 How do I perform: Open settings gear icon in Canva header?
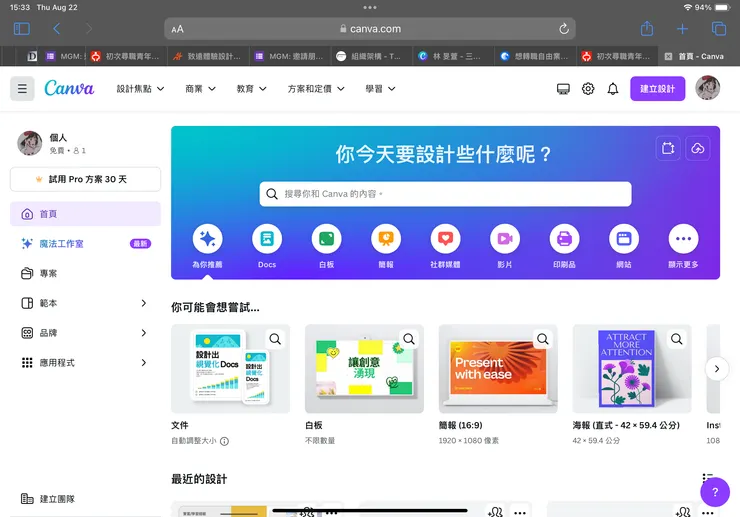pyautogui.click(x=588, y=89)
